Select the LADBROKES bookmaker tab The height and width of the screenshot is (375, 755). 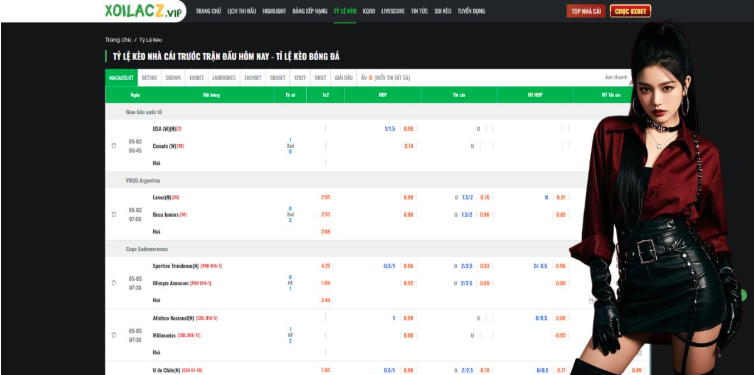click(224, 78)
